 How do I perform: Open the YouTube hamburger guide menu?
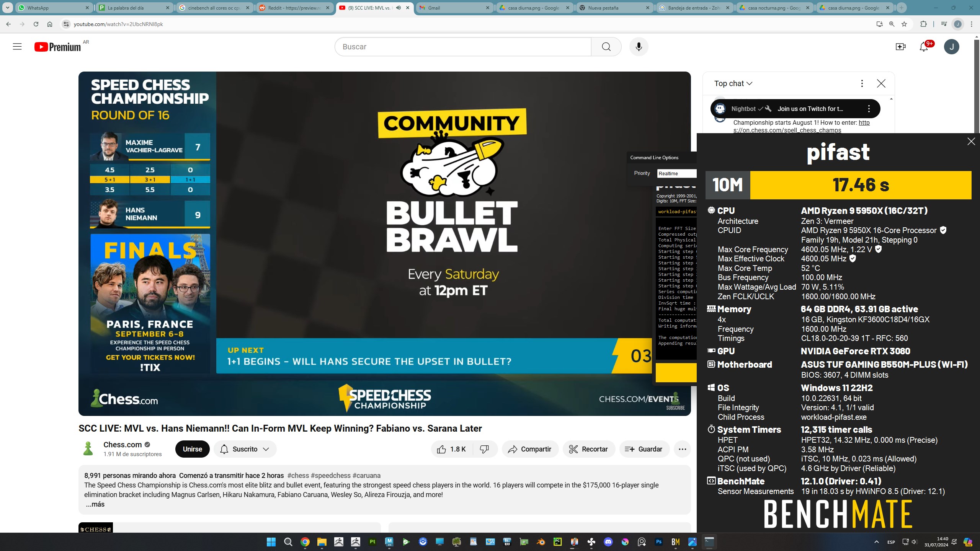click(17, 47)
